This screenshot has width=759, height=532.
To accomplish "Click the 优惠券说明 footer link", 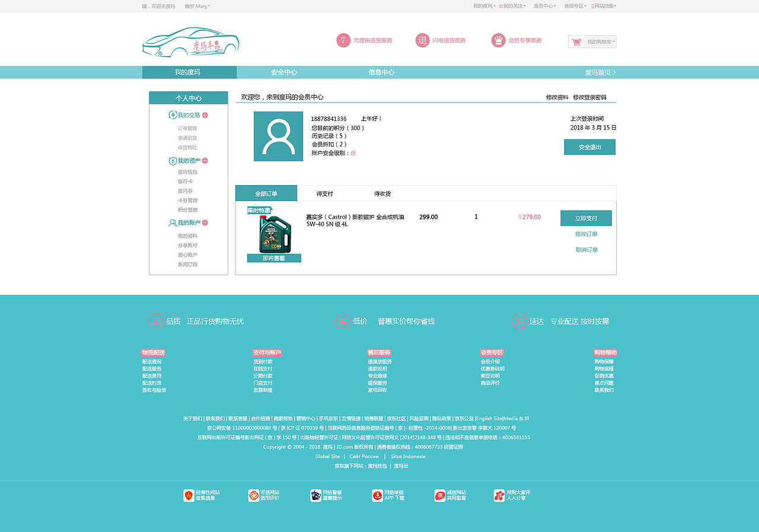I will tap(492, 369).
